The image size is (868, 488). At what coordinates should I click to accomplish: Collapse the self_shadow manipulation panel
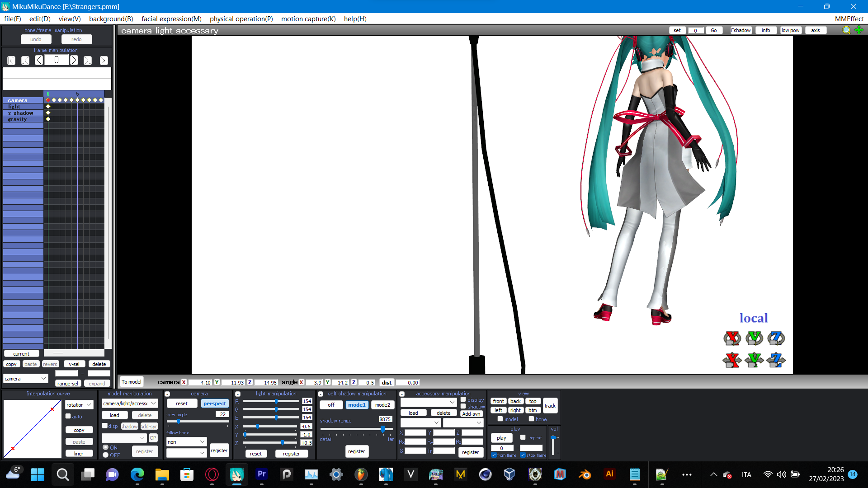[321, 394]
